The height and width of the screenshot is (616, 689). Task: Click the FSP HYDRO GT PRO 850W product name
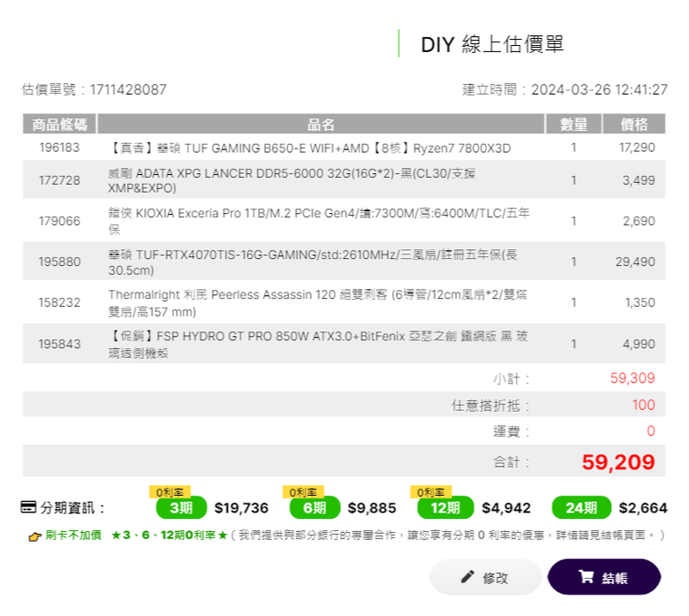318,345
